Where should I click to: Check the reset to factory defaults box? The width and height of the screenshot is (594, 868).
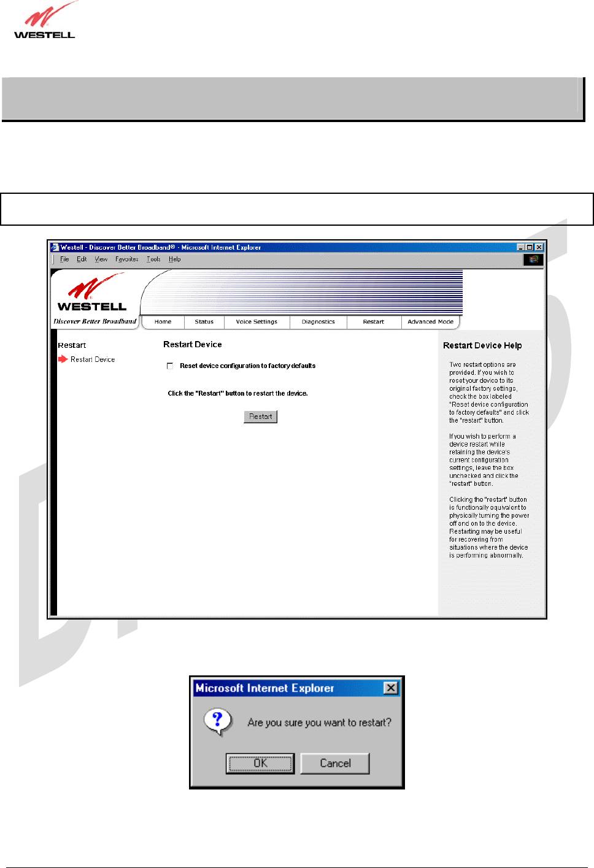pos(170,366)
